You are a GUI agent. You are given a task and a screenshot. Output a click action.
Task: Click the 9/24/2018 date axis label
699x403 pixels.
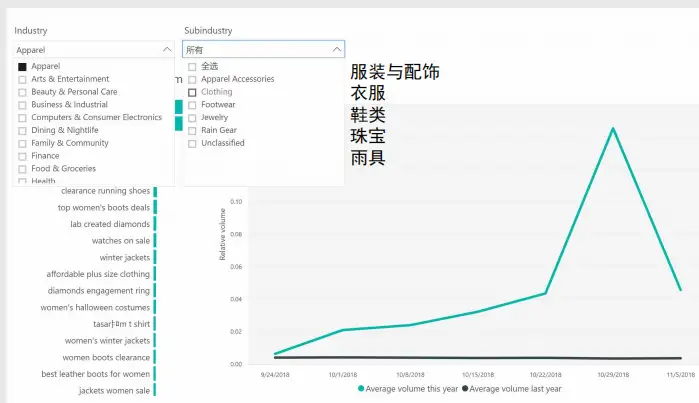(275, 375)
